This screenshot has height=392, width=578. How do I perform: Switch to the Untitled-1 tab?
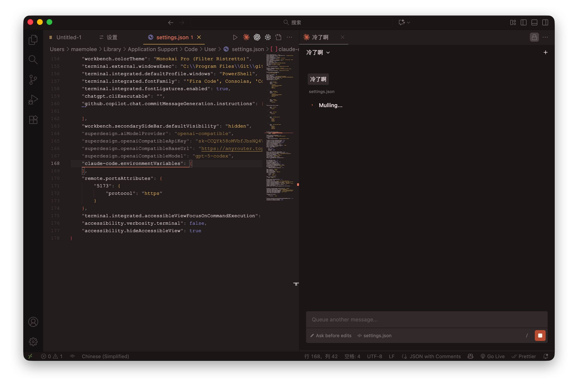(69, 37)
